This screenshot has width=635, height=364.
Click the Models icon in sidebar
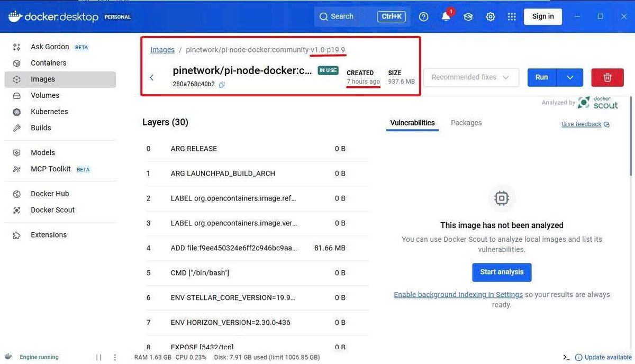click(17, 152)
